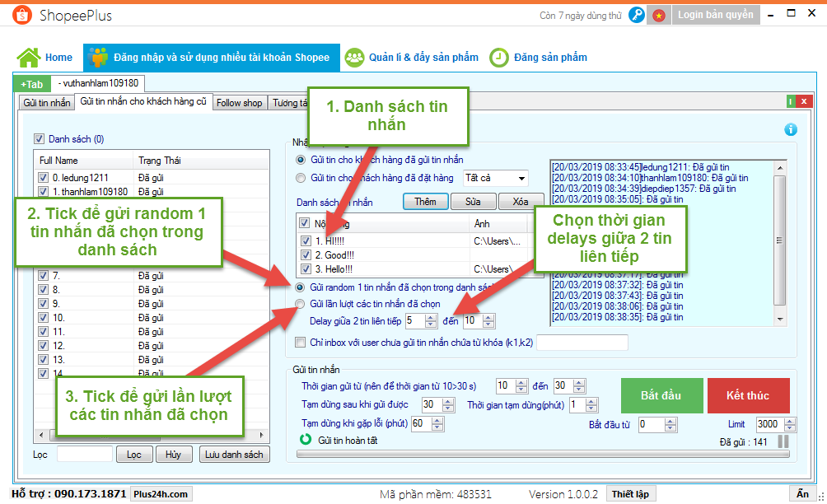Click the Home house icon
The image size is (827, 504).
(29, 58)
